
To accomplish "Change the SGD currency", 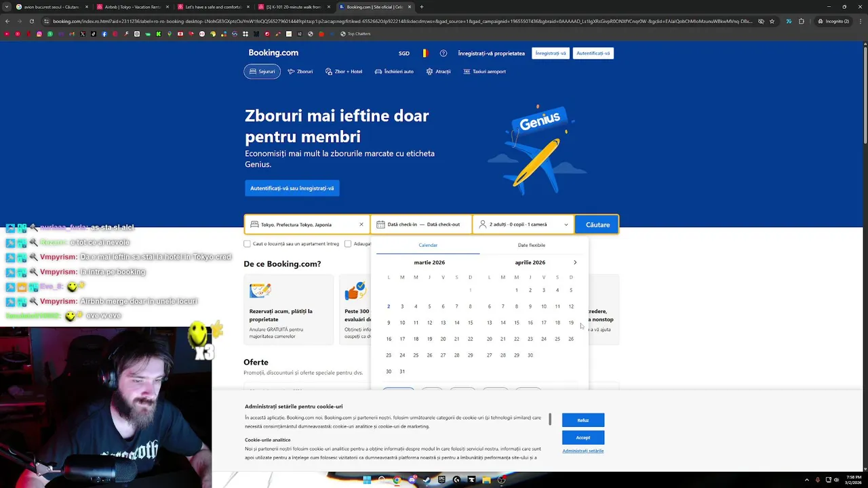I will pyautogui.click(x=404, y=53).
